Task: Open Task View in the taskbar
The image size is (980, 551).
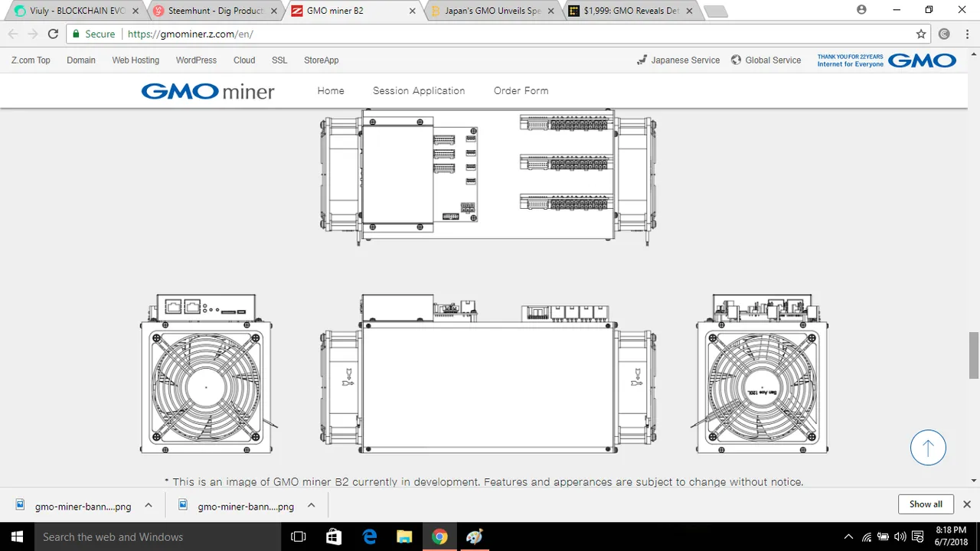Action: pyautogui.click(x=299, y=536)
